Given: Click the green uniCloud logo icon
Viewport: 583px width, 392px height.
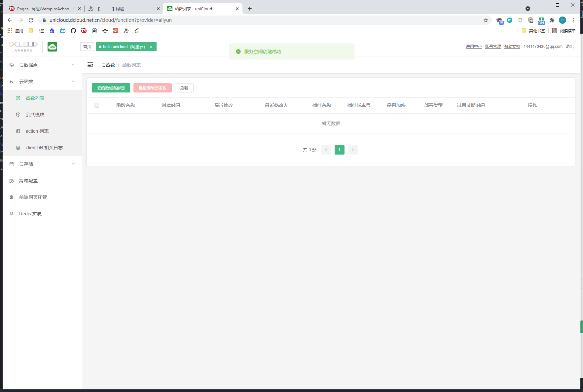Looking at the screenshot, I should (52, 47).
